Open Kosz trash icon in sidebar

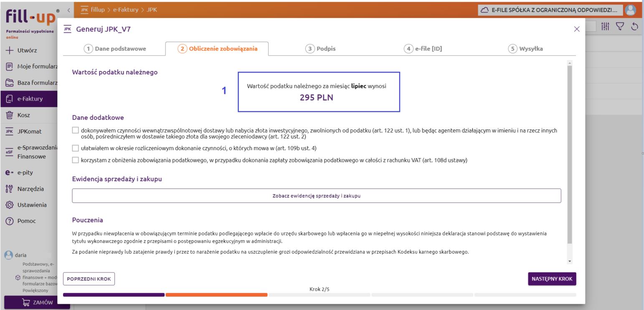(9, 115)
